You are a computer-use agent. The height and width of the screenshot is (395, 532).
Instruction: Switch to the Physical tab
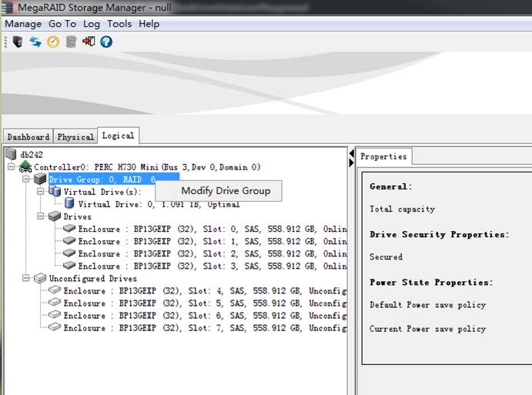(x=75, y=137)
